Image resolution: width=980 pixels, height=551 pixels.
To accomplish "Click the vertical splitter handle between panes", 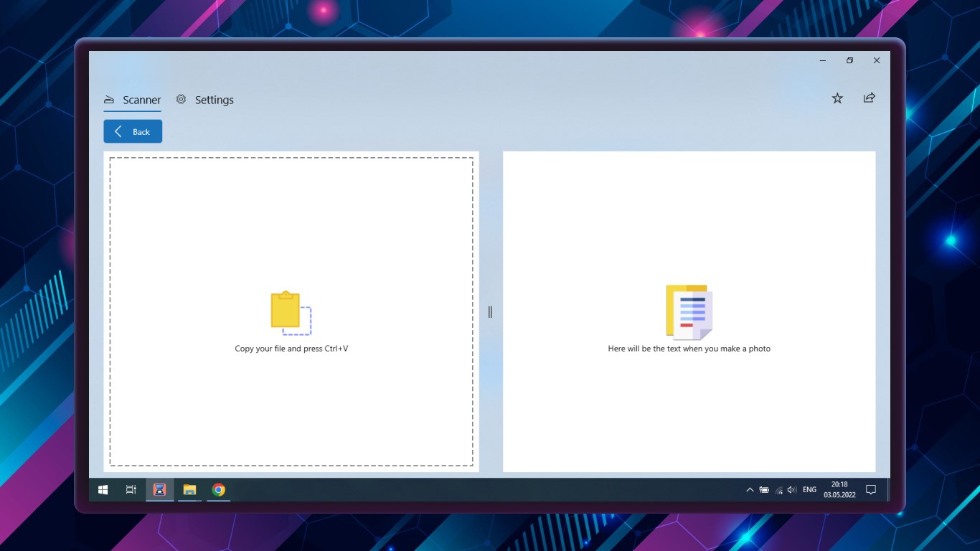I will click(490, 311).
